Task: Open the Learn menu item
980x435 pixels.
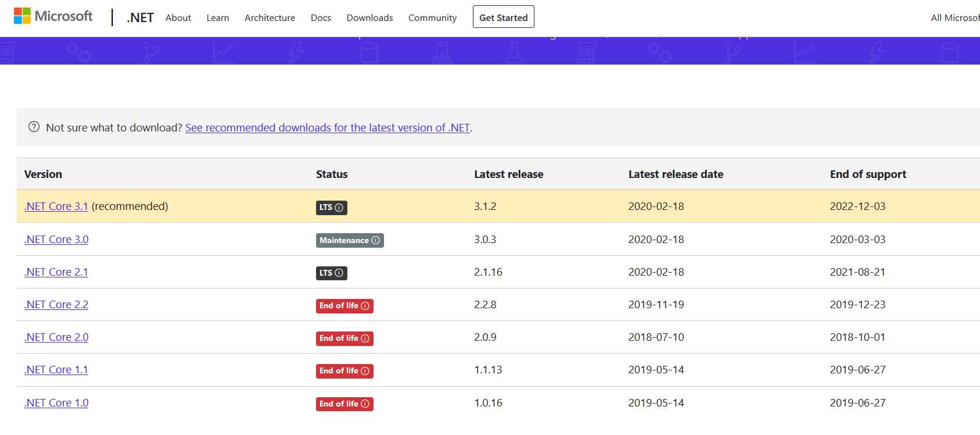Action: pyautogui.click(x=218, y=17)
